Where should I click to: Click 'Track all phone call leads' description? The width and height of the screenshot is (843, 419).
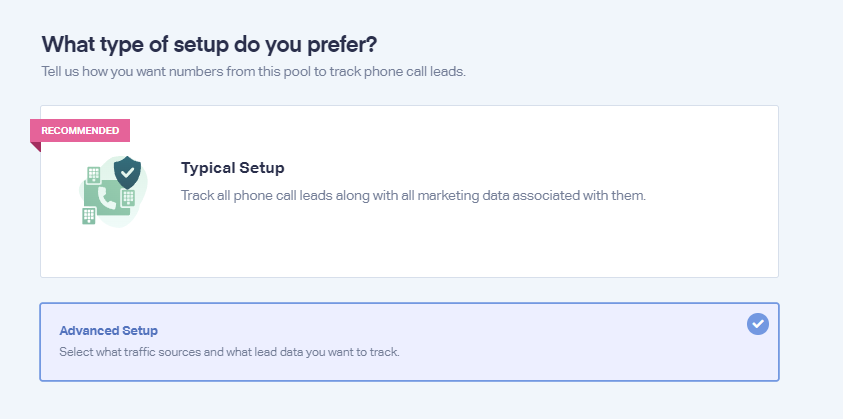tap(413, 195)
